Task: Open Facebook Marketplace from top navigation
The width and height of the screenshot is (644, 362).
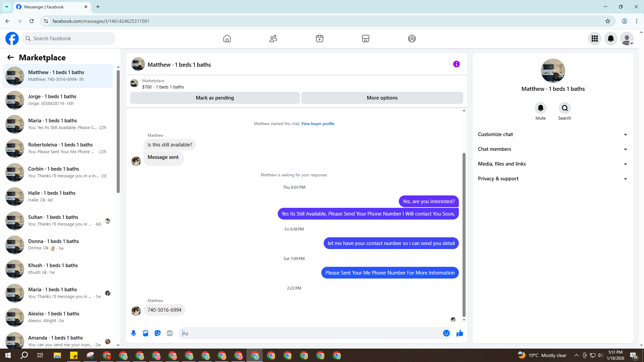Action: point(366,39)
